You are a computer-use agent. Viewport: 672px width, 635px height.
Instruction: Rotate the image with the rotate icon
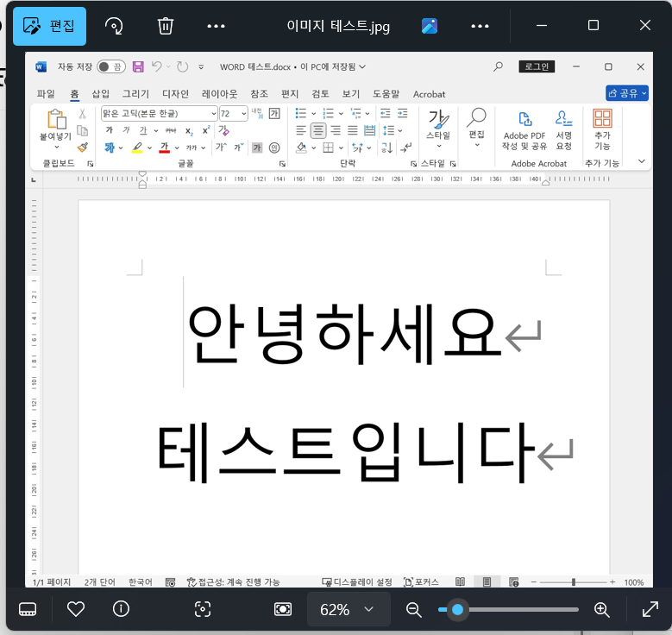(x=114, y=26)
